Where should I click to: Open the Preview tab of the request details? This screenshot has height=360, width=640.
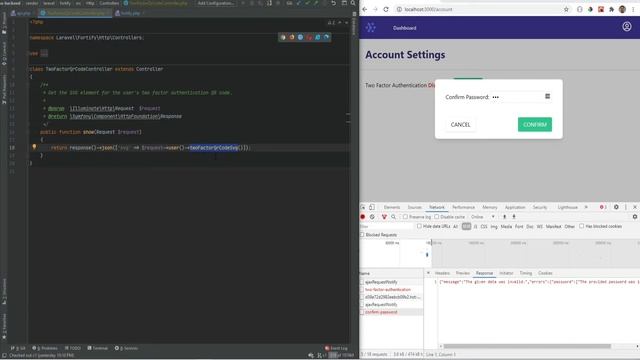tap(462, 273)
